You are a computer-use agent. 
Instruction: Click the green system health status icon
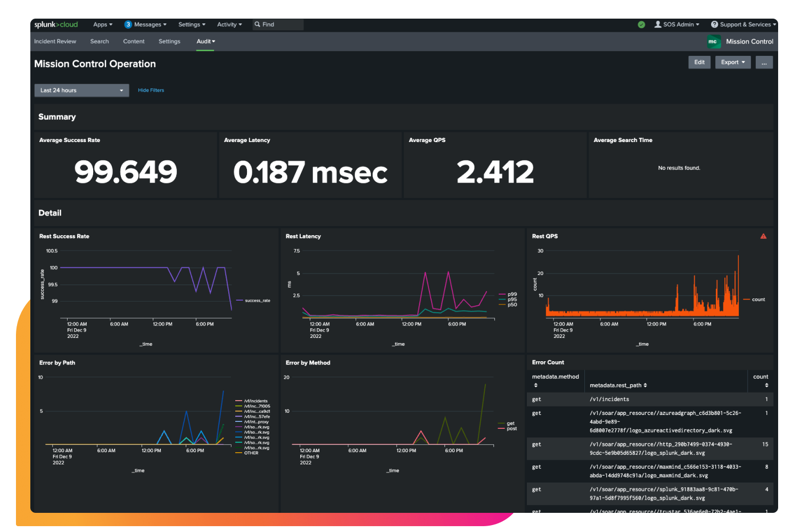tap(641, 24)
